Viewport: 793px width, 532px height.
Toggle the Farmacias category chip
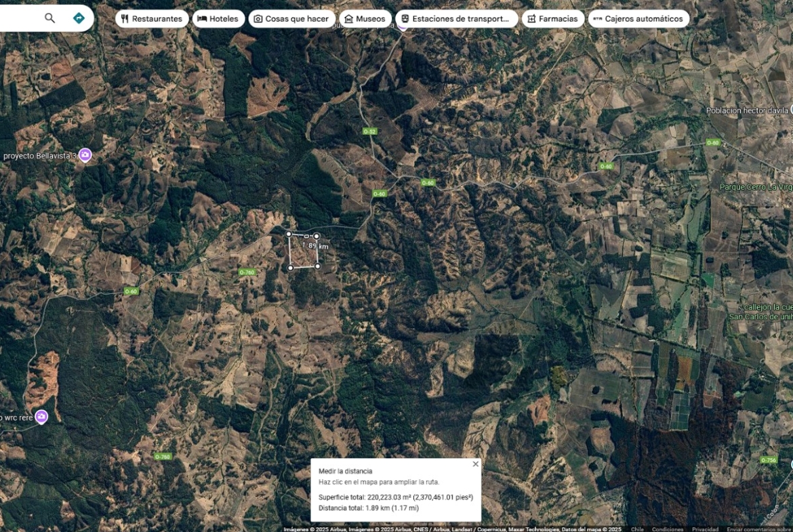pos(552,19)
